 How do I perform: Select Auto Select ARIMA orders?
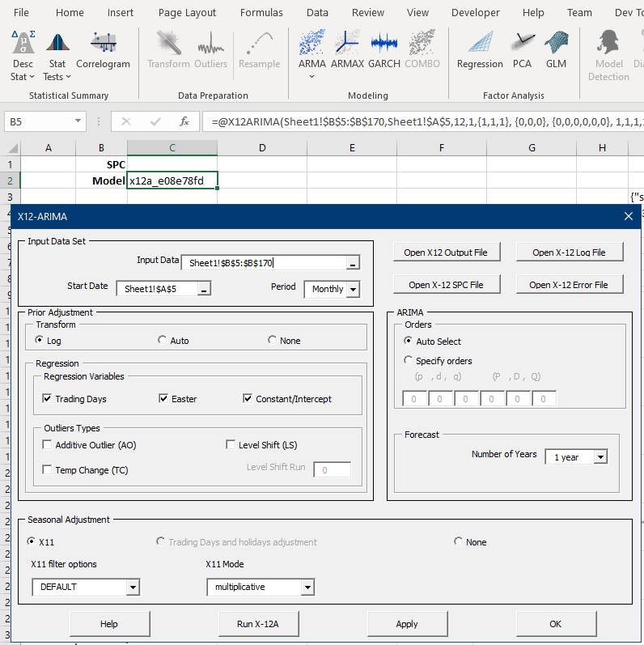(408, 341)
